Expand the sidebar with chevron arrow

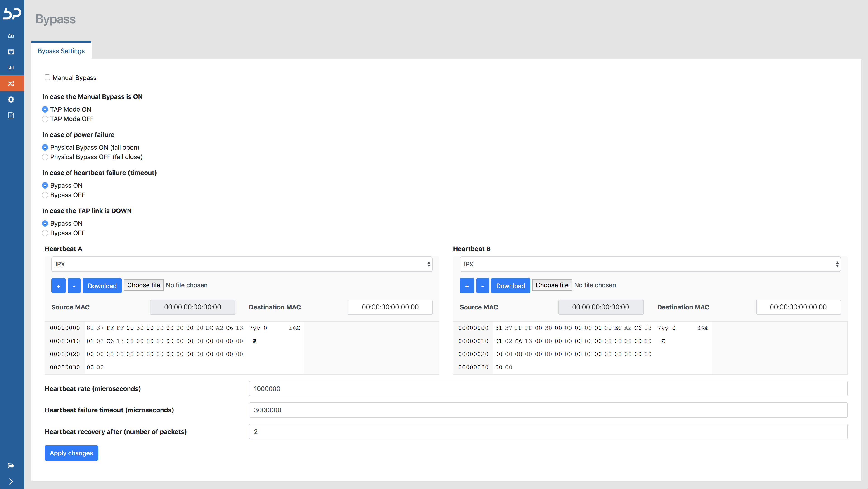pyautogui.click(x=11, y=481)
